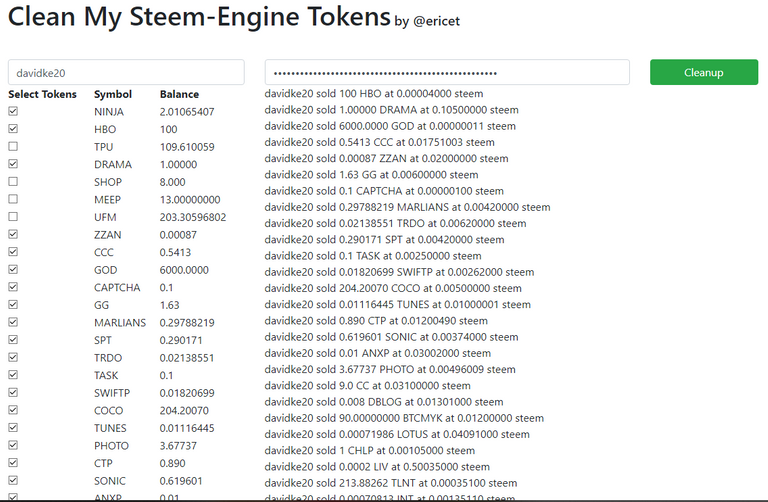Check the SHOP token checkbox
This screenshot has height=502, width=768.
13,182
